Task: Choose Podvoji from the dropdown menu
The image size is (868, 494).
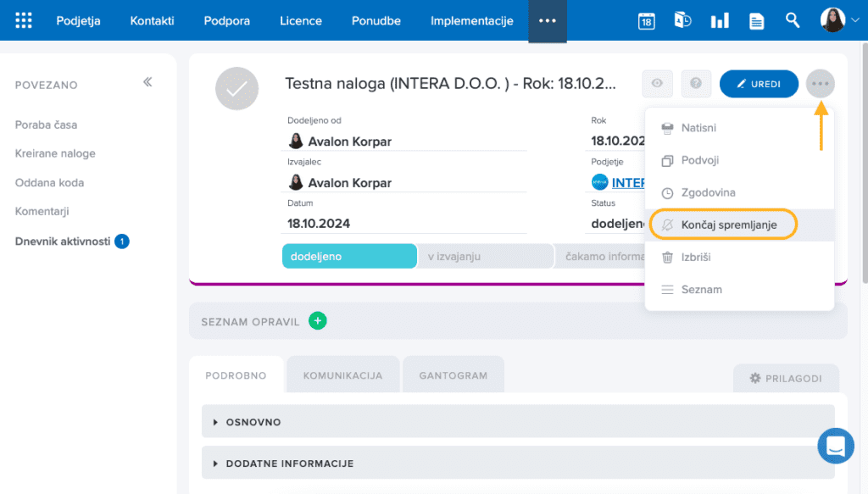Action: [x=699, y=160]
